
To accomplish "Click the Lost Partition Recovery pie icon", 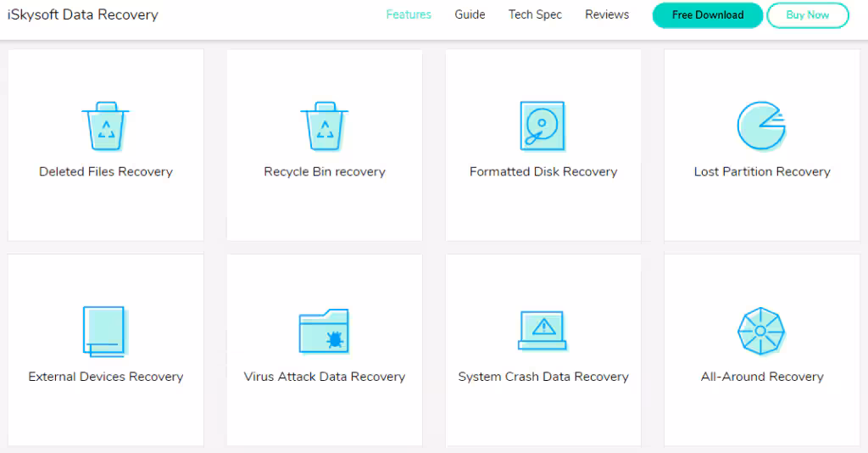I will pyautogui.click(x=761, y=126).
